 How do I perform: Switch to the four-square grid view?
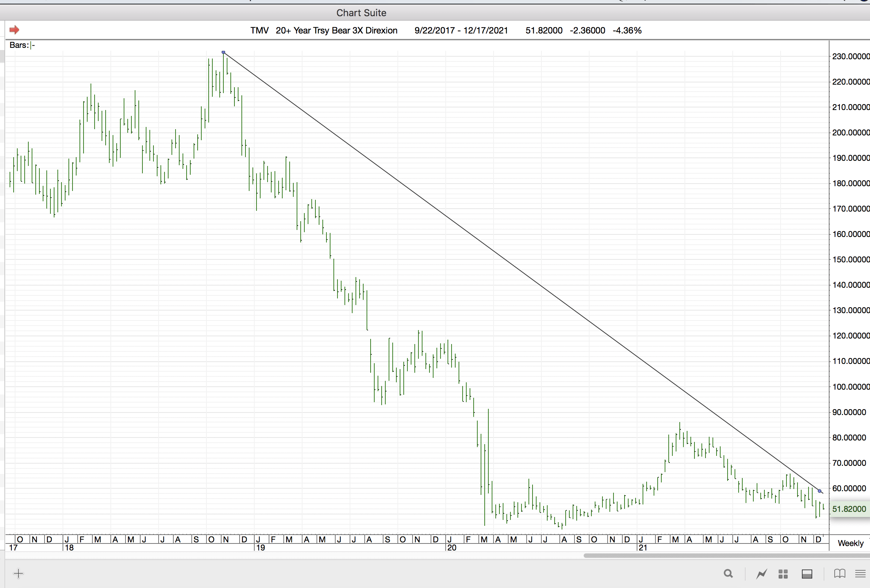[x=783, y=574]
